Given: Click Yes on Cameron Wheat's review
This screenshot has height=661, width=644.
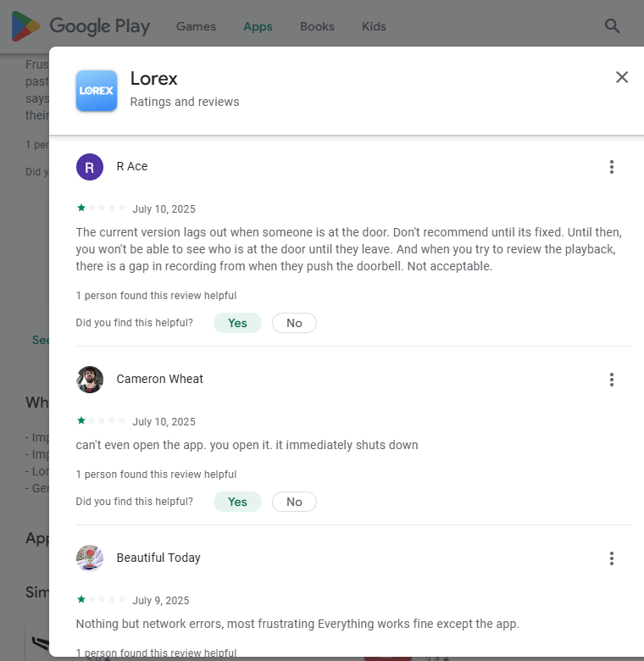Looking at the screenshot, I should (x=237, y=502).
